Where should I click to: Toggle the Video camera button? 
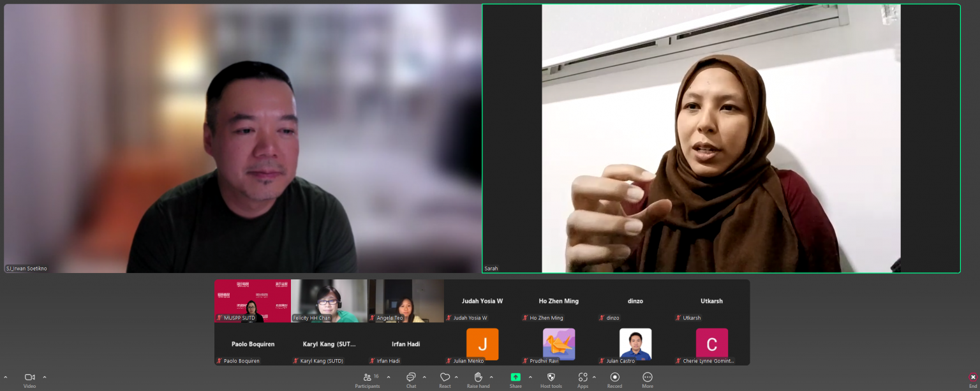pyautogui.click(x=29, y=378)
